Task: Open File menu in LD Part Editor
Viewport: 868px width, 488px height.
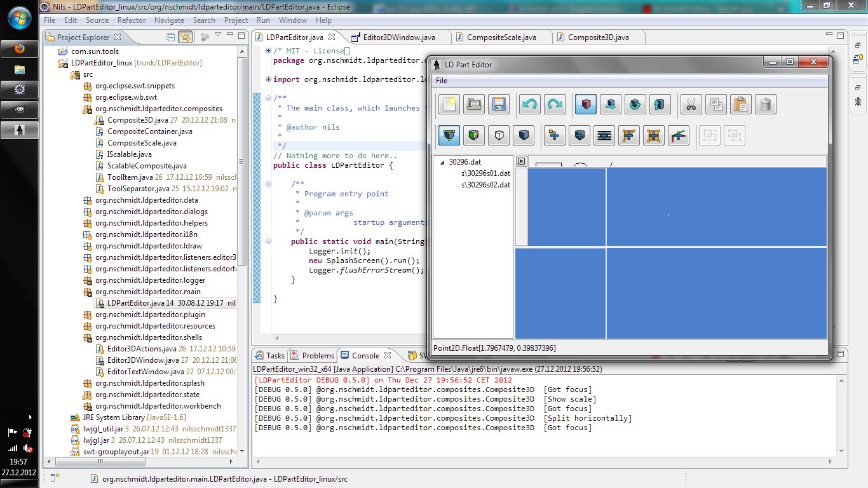Action: pyautogui.click(x=441, y=81)
